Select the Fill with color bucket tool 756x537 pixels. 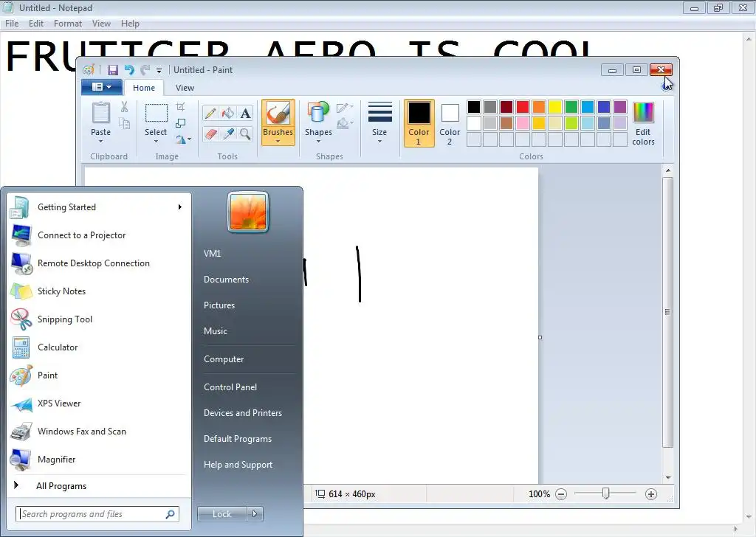(227, 113)
